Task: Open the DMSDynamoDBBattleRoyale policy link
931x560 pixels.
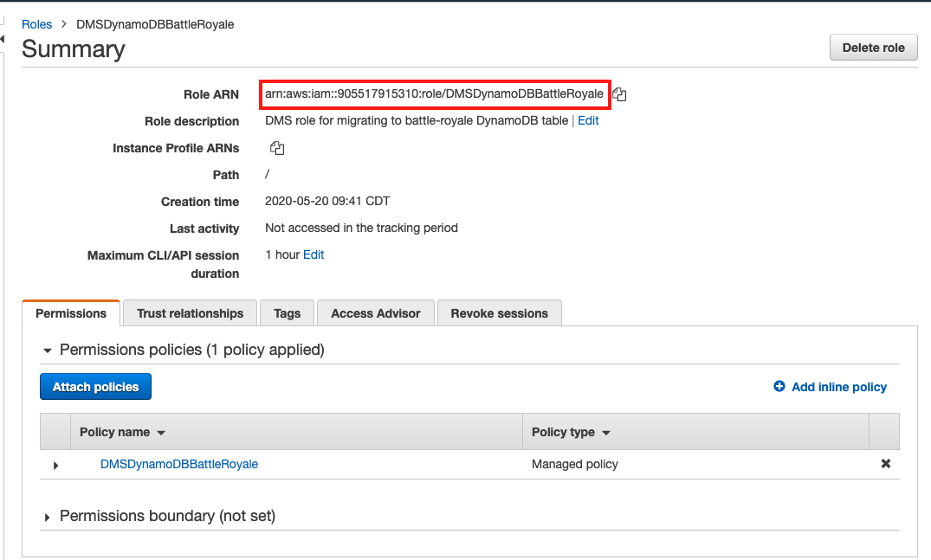Action: click(x=179, y=464)
